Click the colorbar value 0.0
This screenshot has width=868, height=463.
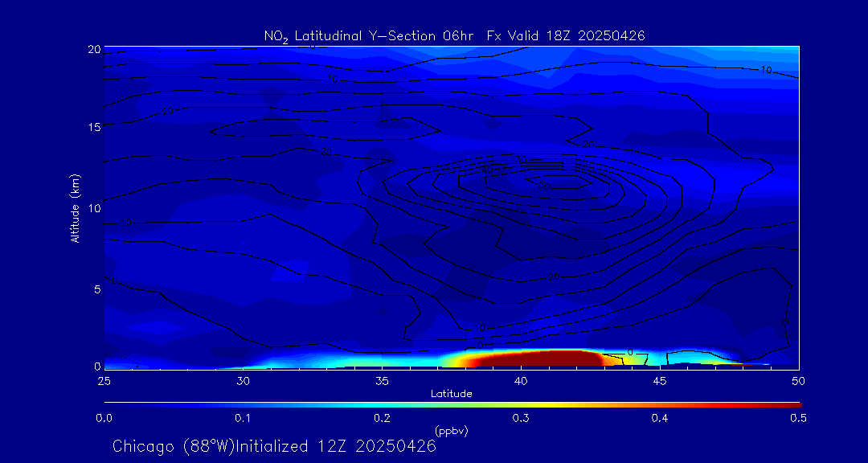point(104,418)
